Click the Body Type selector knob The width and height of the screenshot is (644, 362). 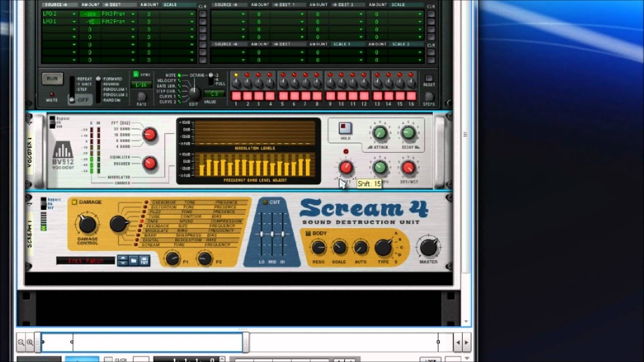pyautogui.click(x=383, y=247)
